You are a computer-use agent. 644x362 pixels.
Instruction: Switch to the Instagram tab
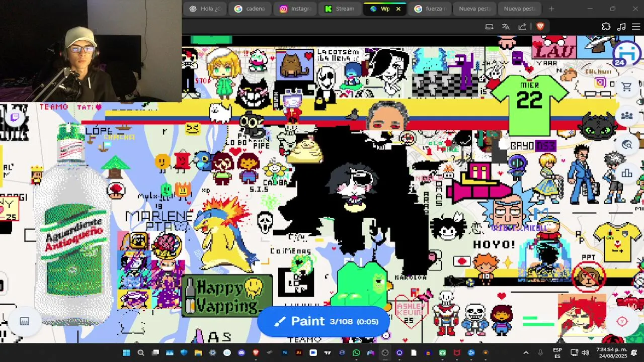[295, 9]
